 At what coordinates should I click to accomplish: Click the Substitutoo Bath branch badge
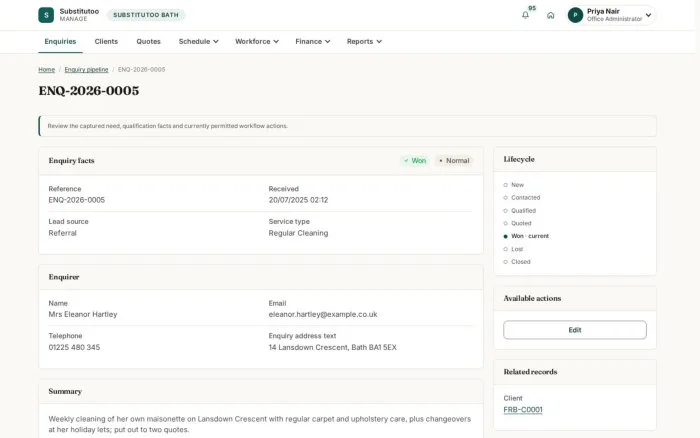point(146,15)
